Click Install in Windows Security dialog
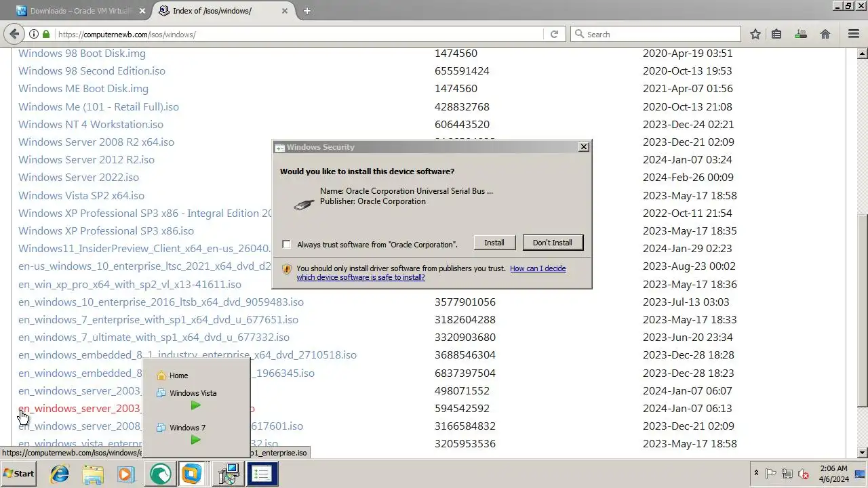 pyautogui.click(x=494, y=243)
